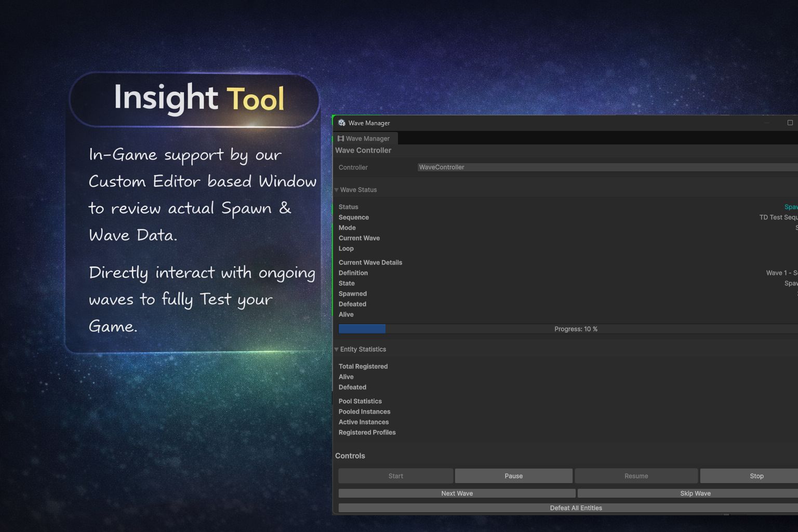The height and width of the screenshot is (532, 798).
Task: Collapse the Entity Statistics foldout
Action: pos(337,350)
